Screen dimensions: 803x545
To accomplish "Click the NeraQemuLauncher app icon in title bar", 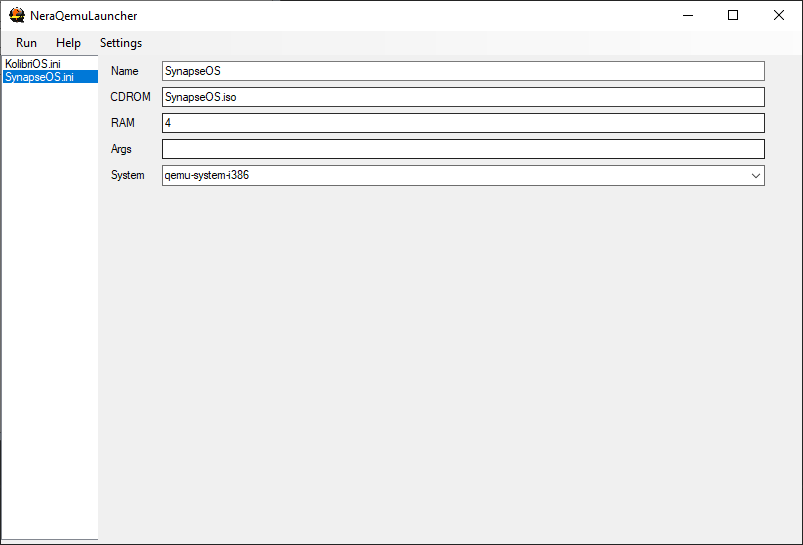I will click(x=16, y=15).
